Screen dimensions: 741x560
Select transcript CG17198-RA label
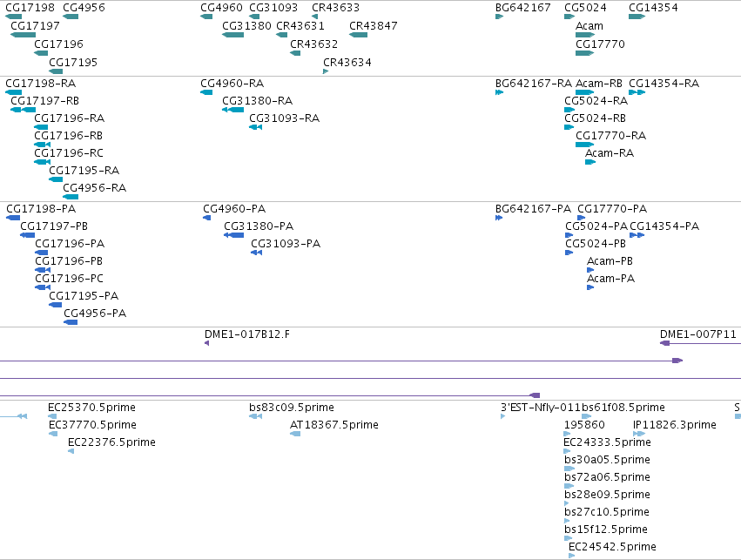pyautogui.click(x=41, y=84)
